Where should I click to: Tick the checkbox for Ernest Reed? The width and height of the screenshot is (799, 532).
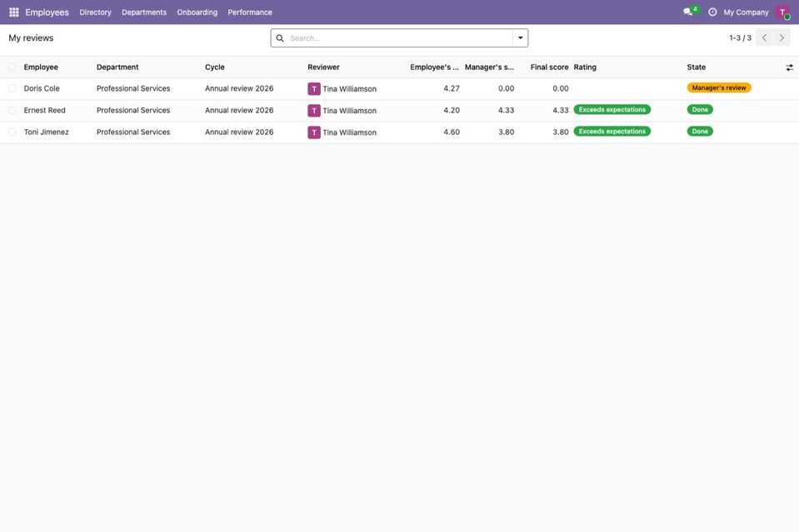tap(12, 111)
